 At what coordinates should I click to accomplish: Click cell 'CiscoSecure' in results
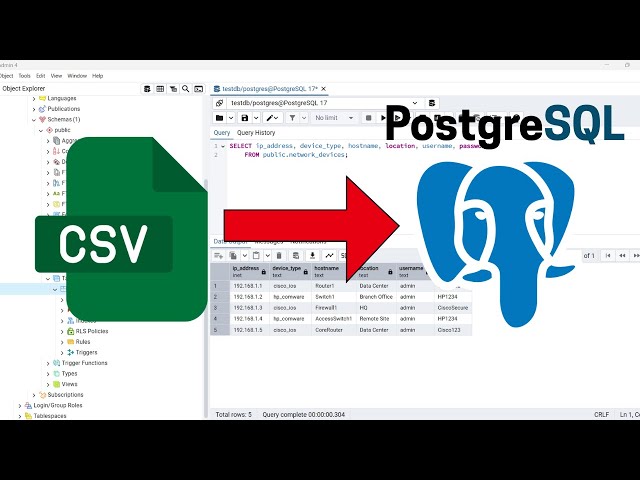[x=453, y=308]
